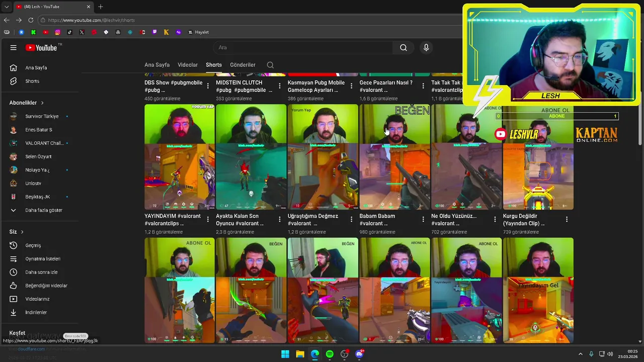
Task: Open options menu for DBS Show short
Action: [208, 86]
